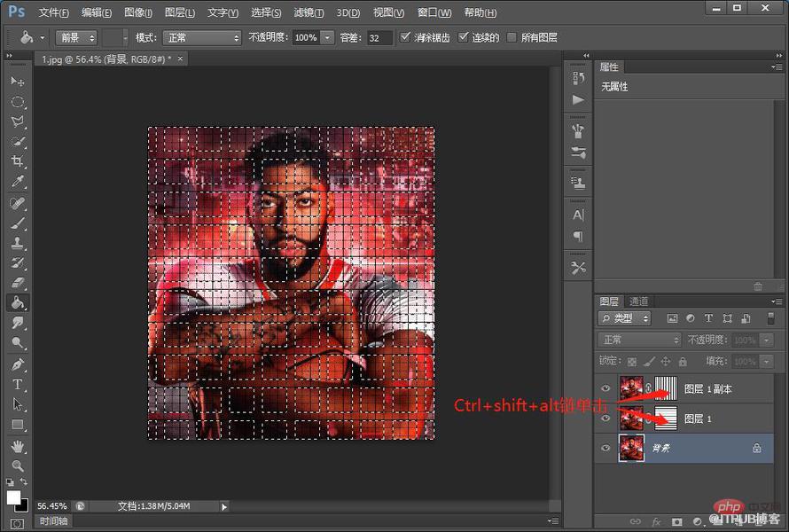Viewport: 789px width, 532px height.
Task: Hide the 图层 1 副本 layer
Action: 605,388
